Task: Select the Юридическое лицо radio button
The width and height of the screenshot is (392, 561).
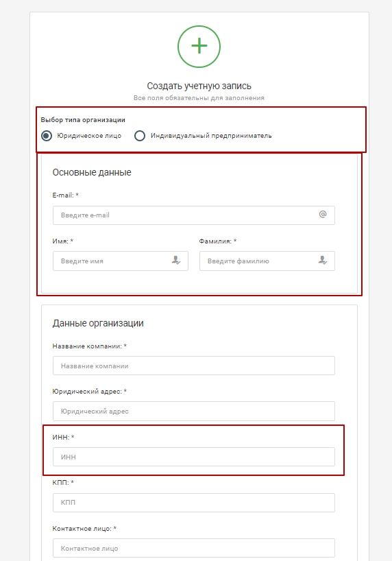Action: [x=47, y=136]
